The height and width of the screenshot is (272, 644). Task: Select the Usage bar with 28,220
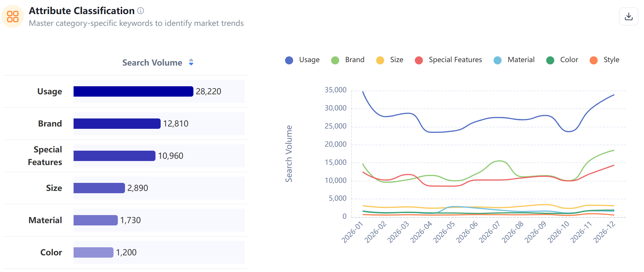(133, 91)
